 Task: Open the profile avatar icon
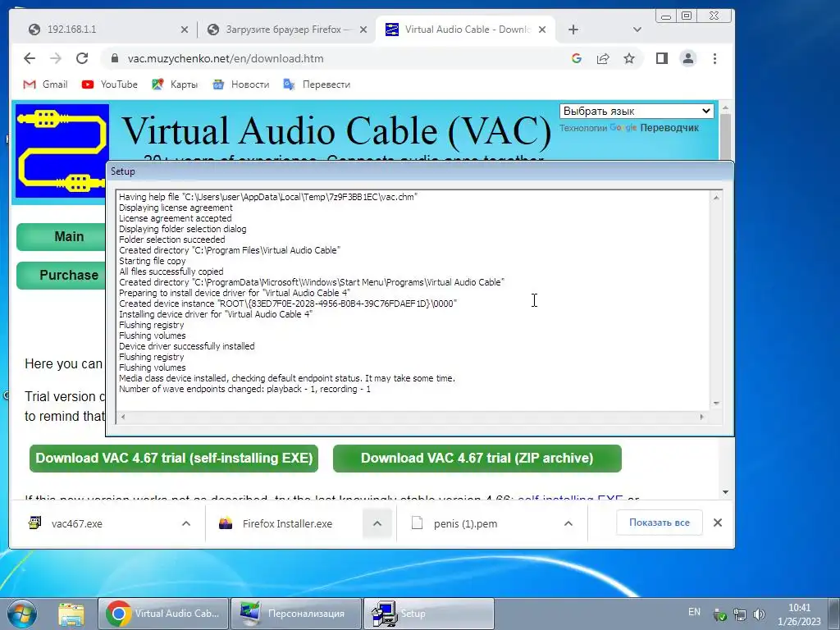pyautogui.click(x=688, y=58)
